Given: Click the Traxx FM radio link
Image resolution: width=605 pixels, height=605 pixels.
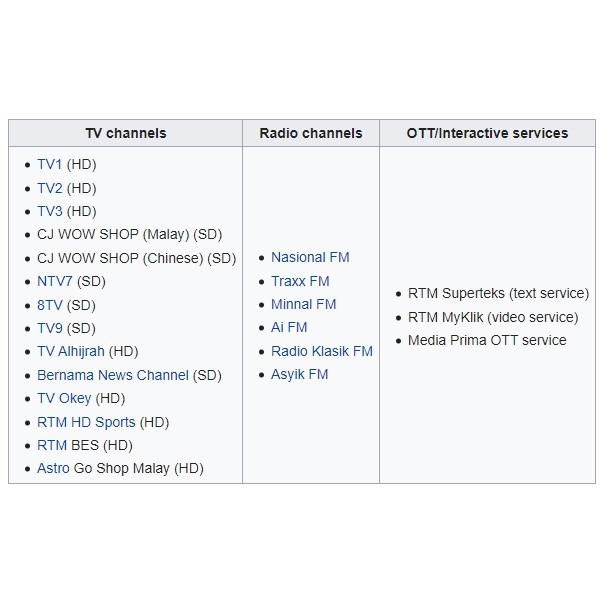Looking at the screenshot, I should [300, 281].
